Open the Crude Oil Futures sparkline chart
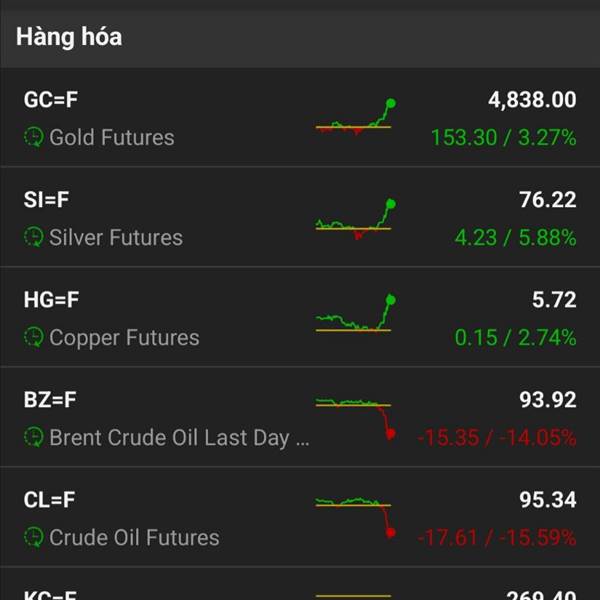The image size is (600, 600). click(x=355, y=516)
